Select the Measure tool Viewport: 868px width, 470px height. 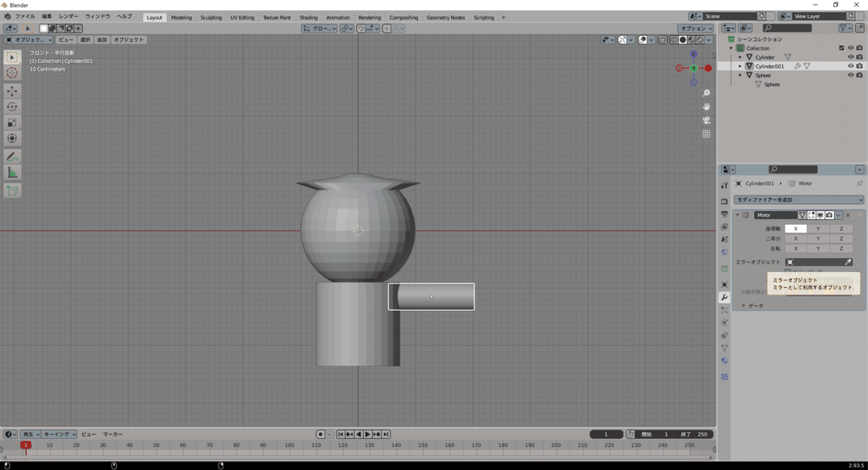(12, 172)
